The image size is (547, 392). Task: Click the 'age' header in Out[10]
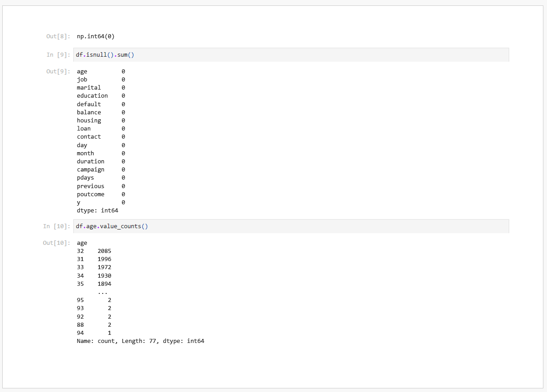coord(82,243)
